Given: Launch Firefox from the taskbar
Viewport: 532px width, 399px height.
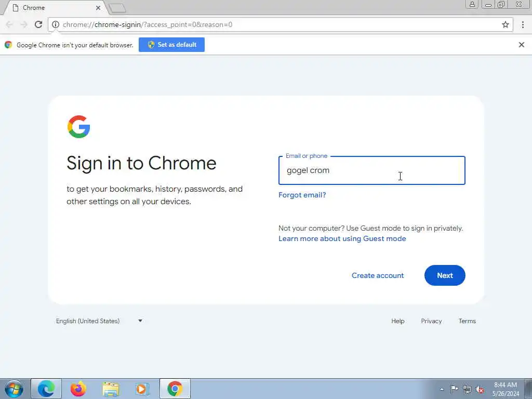Looking at the screenshot, I should 78,389.
